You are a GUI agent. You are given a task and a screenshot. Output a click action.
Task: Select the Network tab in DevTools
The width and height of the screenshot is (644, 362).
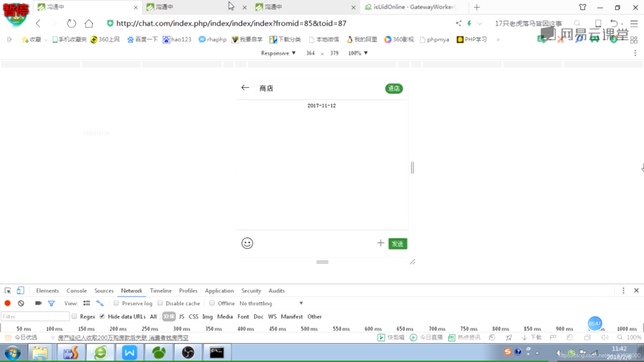point(132,291)
